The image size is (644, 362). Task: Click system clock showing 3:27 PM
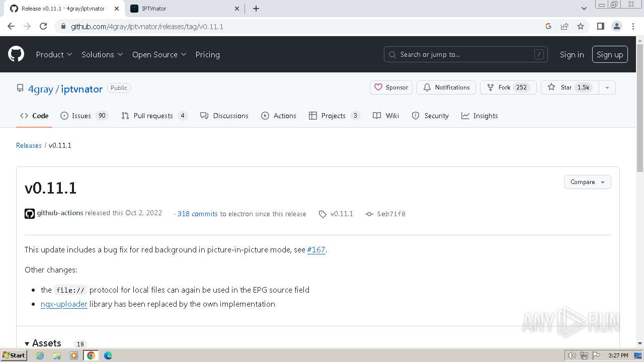[x=618, y=355]
